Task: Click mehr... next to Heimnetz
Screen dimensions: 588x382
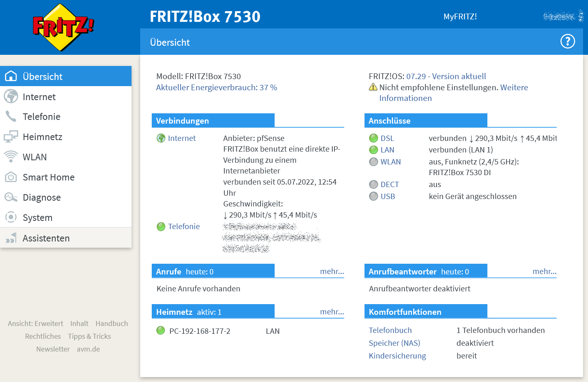Action: click(332, 312)
